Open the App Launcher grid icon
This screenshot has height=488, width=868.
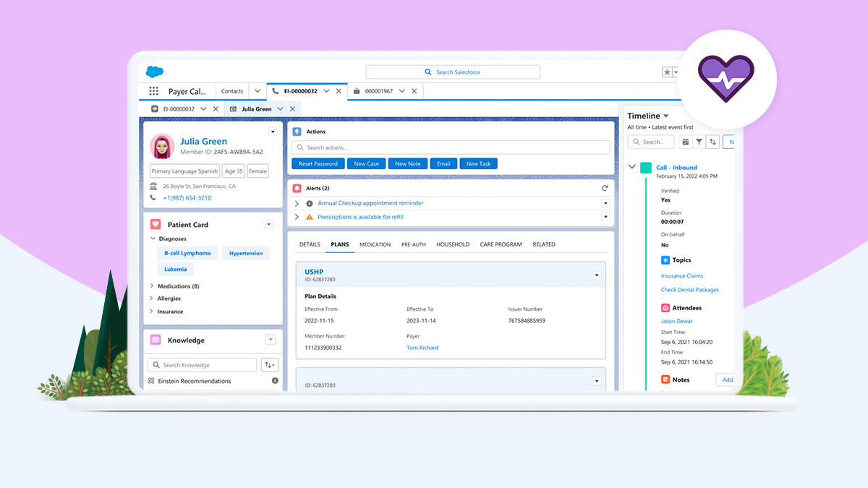[x=153, y=90]
